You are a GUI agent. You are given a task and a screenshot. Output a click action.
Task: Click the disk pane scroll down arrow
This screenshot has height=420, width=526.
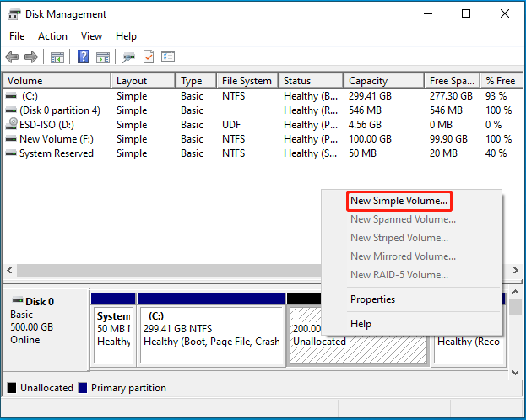516,373
